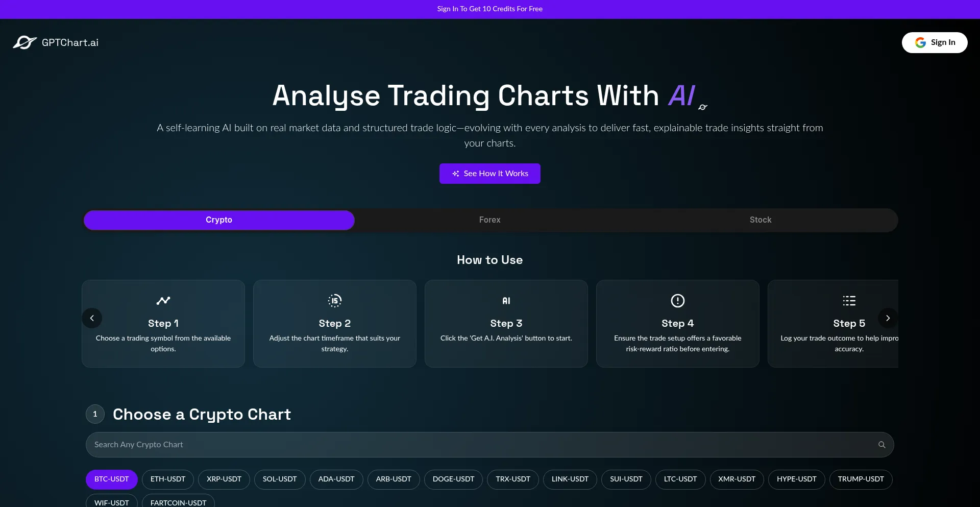Viewport: 980px width, 507px height.
Task: Pick the XRP-USDT symbol chip
Action: point(224,479)
